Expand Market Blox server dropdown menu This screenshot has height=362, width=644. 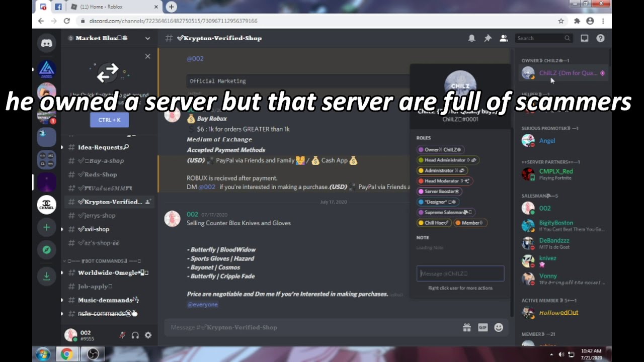(x=147, y=38)
